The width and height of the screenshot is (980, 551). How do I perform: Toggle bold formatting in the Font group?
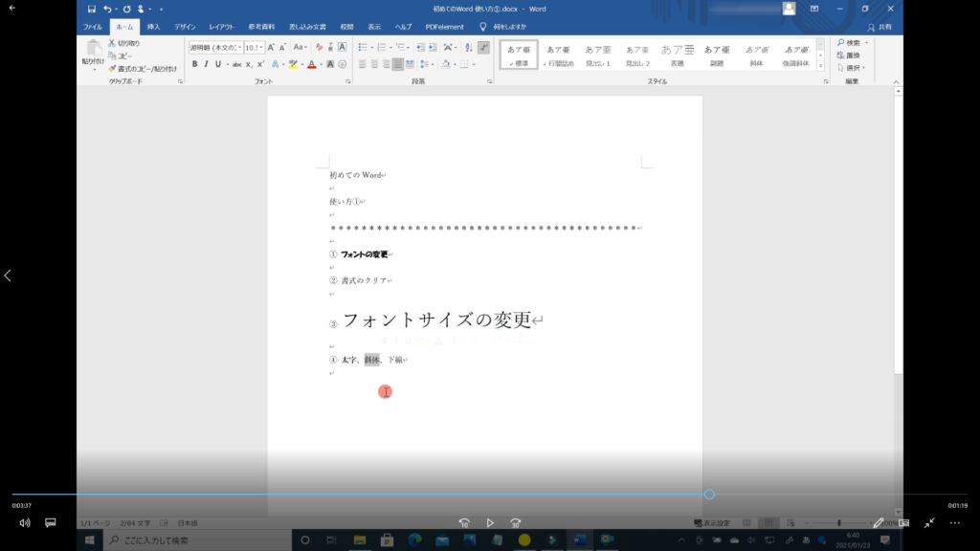194,64
